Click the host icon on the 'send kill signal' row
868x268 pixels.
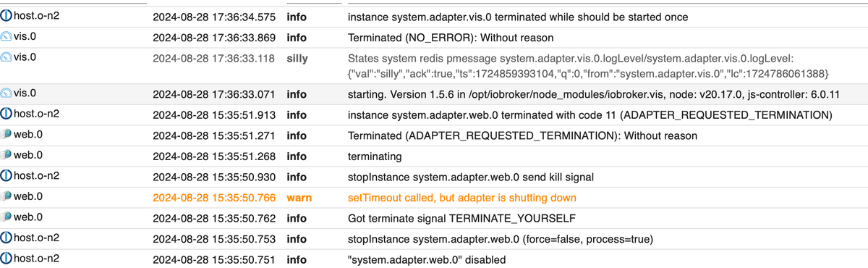[7, 176]
